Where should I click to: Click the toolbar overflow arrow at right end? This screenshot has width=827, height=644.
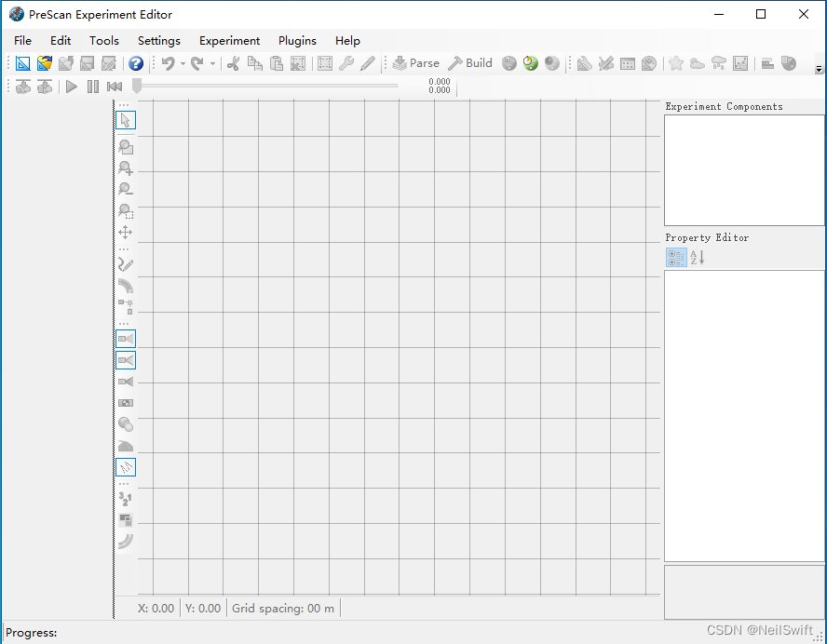click(x=820, y=69)
